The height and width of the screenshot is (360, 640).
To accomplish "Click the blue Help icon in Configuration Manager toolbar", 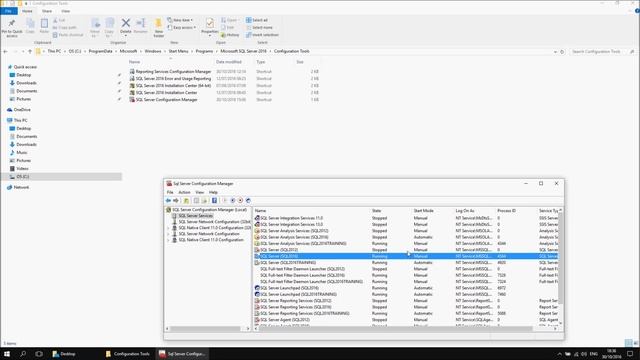I will [214, 200].
